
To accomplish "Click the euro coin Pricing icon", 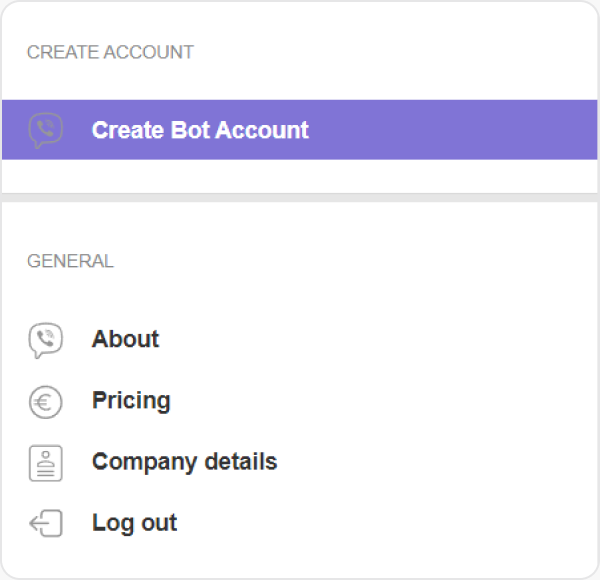I will 45,401.
